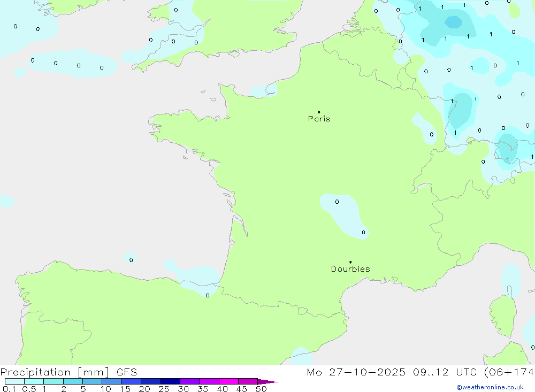Image resolution: width=535 pixels, height=392 pixels.
Task: Pick the 25–30 mm legend swatch
Action: 170,381
